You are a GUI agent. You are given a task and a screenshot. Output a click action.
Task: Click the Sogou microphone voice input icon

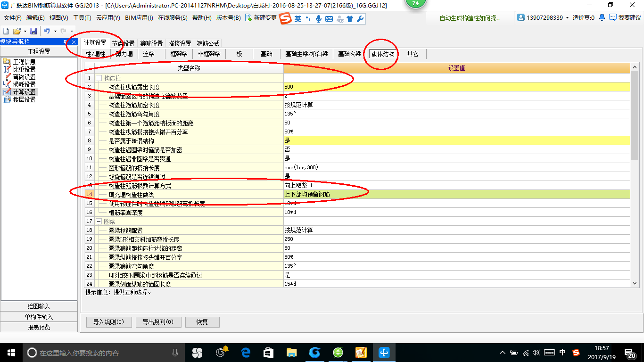(x=319, y=19)
